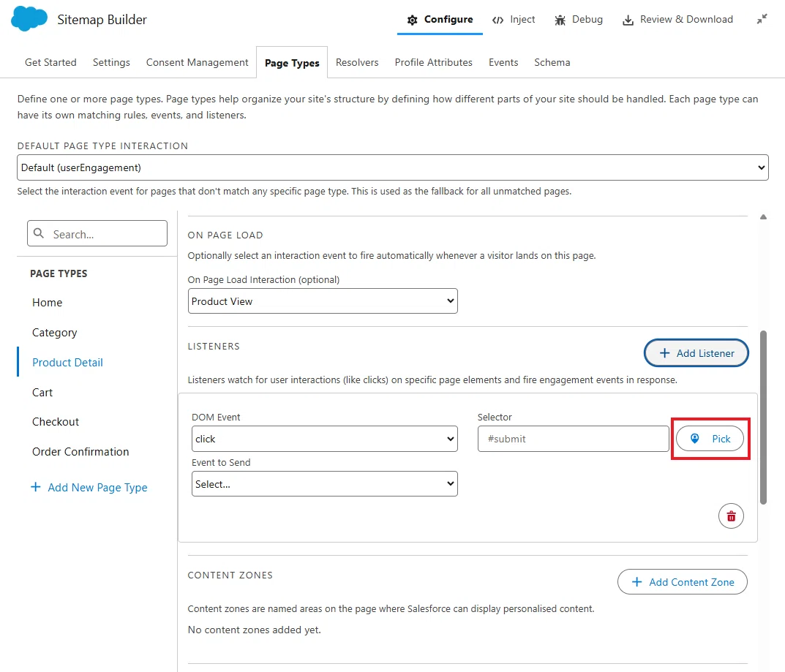This screenshot has height=672, width=785.
Task: Delete the listener with trash icon
Action: [731, 516]
